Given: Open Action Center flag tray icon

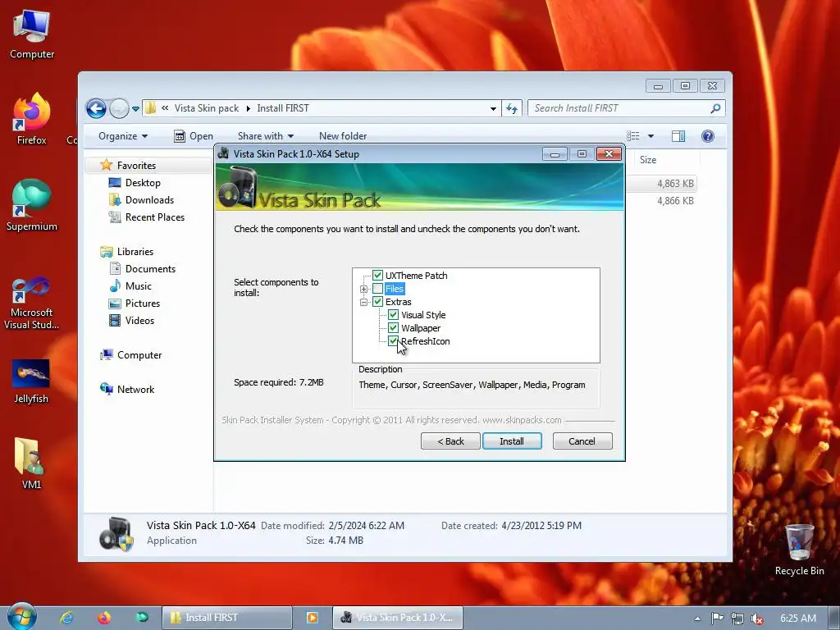Looking at the screenshot, I should click(717, 619).
